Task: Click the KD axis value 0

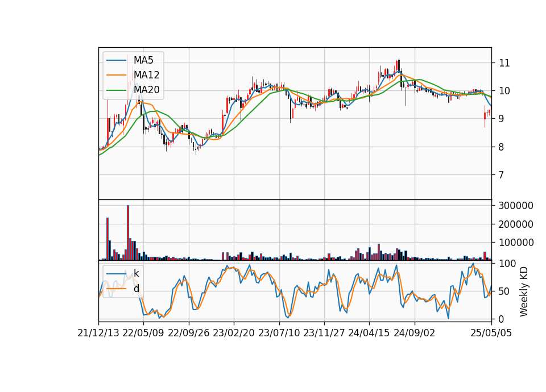Action: click(x=501, y=319)
